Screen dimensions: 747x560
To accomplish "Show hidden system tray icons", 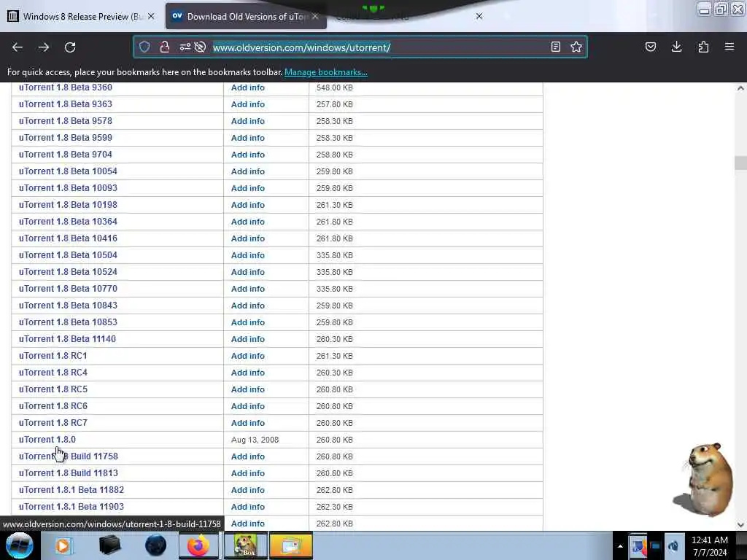I will click(x=620, y=546).
